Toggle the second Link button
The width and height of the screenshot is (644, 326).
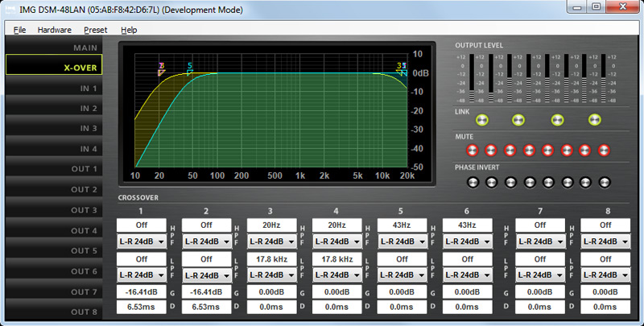pos(519,121)
